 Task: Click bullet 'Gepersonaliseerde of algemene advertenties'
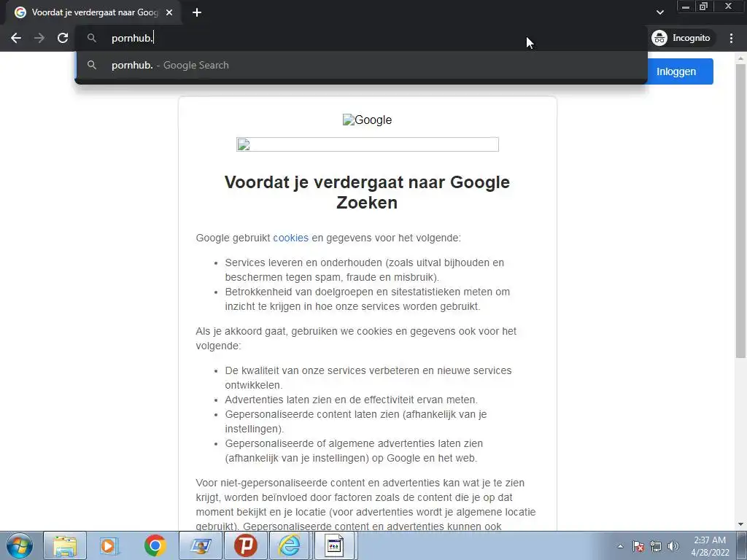[x=354, y=451]
